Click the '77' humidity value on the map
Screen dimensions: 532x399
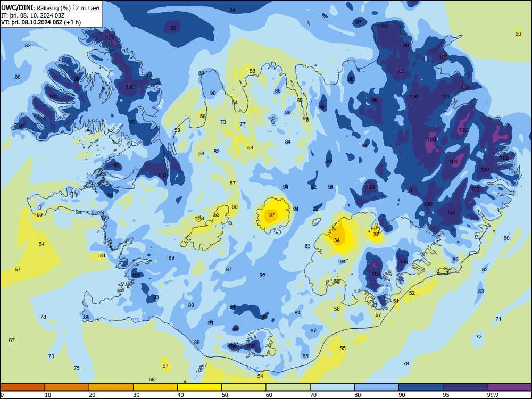tap(243, 124)
